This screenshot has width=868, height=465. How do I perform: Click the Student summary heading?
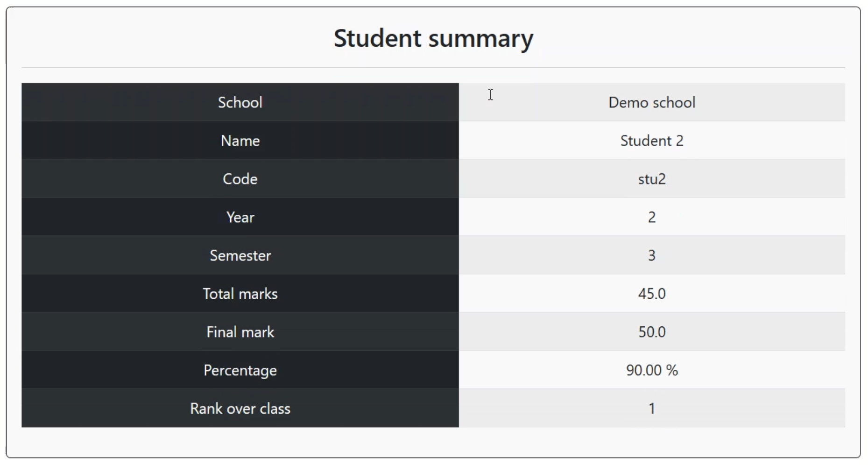click(x=433, y=38)
